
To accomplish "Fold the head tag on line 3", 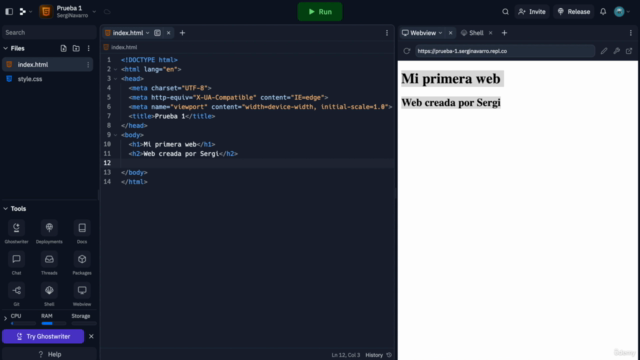I will pos(116,79).
